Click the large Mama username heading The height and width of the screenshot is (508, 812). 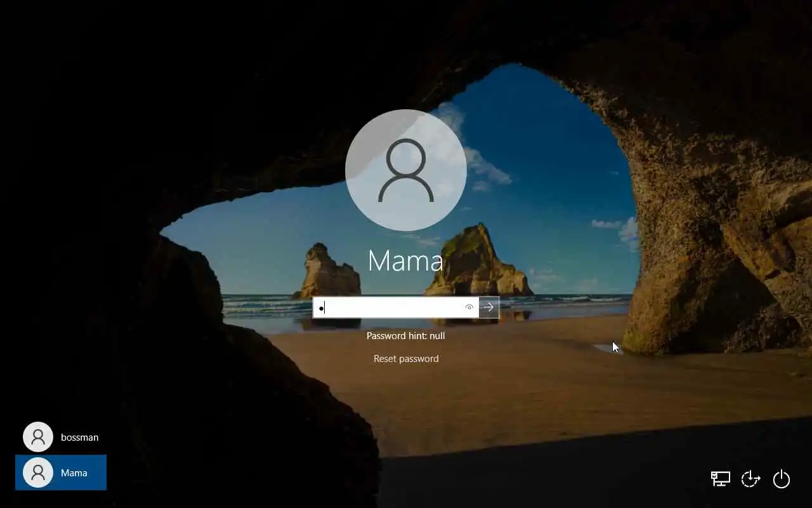pyautogui.click(x=406, y=260)
